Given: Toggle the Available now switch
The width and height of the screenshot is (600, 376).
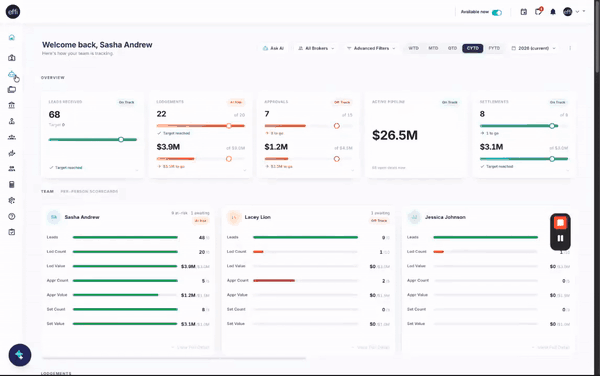Looking at the screenshot, I should pyautogui.click(x=497, y=13).
